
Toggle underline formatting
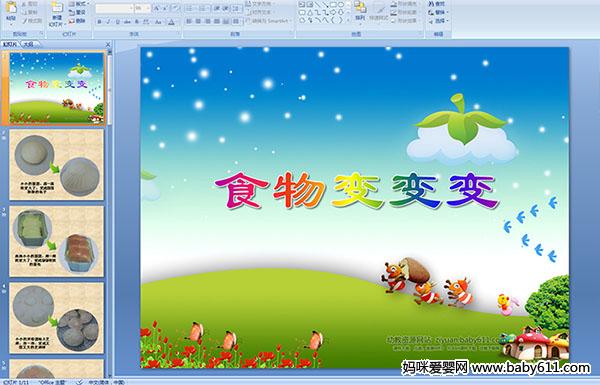pos(117,22)
